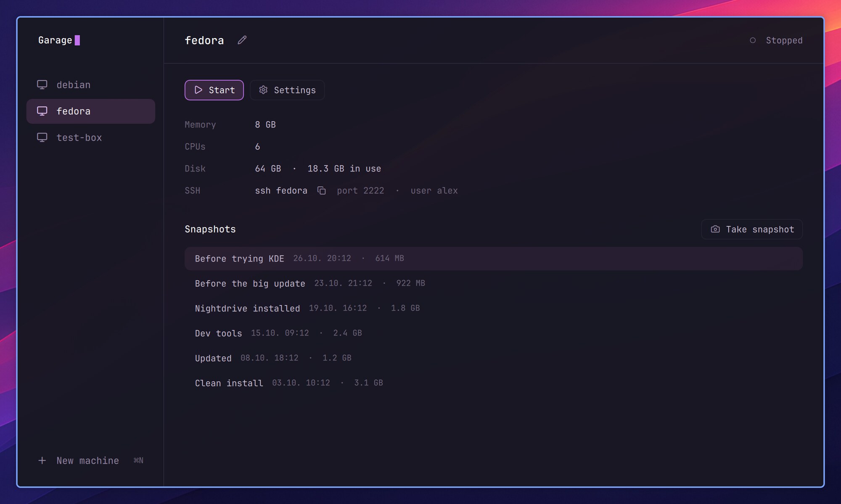Click the 03.10. 10:12 snapshot date
The image size is (841, 504).
pos(301,383)
